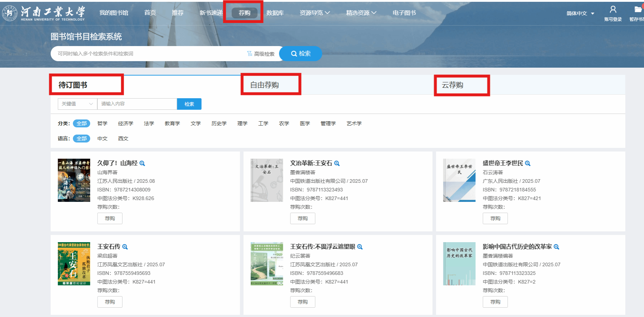The height and width of the screenshot is (317, 644).
Task: Click the account login user icon
Action: tap(613, 10)
